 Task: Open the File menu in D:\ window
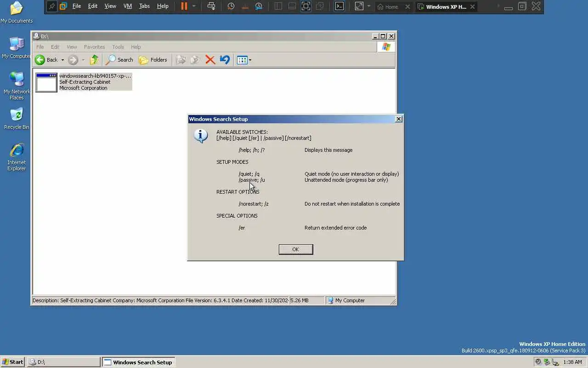[40, 47]
